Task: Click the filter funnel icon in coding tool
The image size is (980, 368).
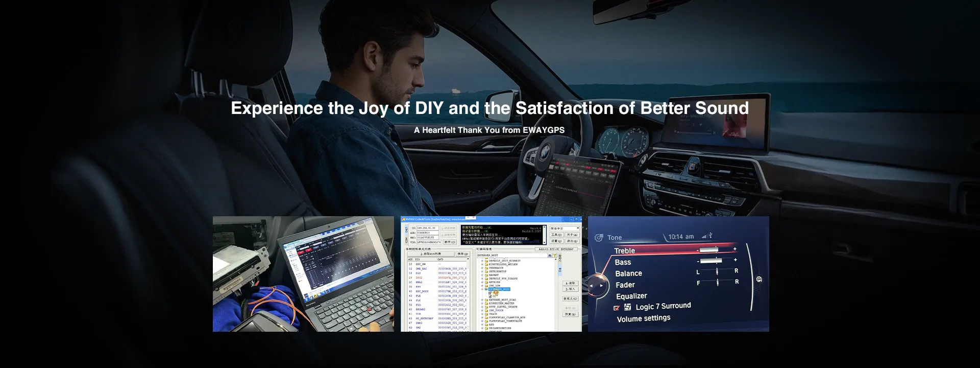Action: coord(554,255)
